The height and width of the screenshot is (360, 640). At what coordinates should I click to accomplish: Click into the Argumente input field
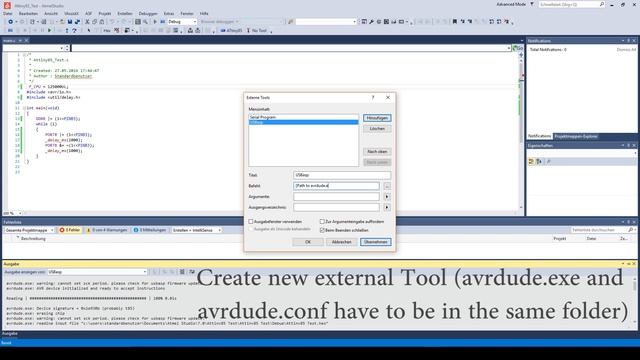(x=336, y=197)
